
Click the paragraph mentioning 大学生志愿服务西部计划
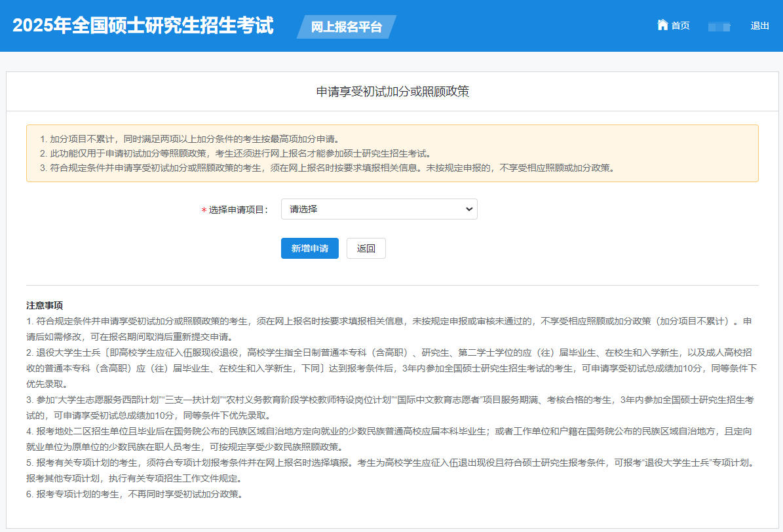tap(391, 408)
